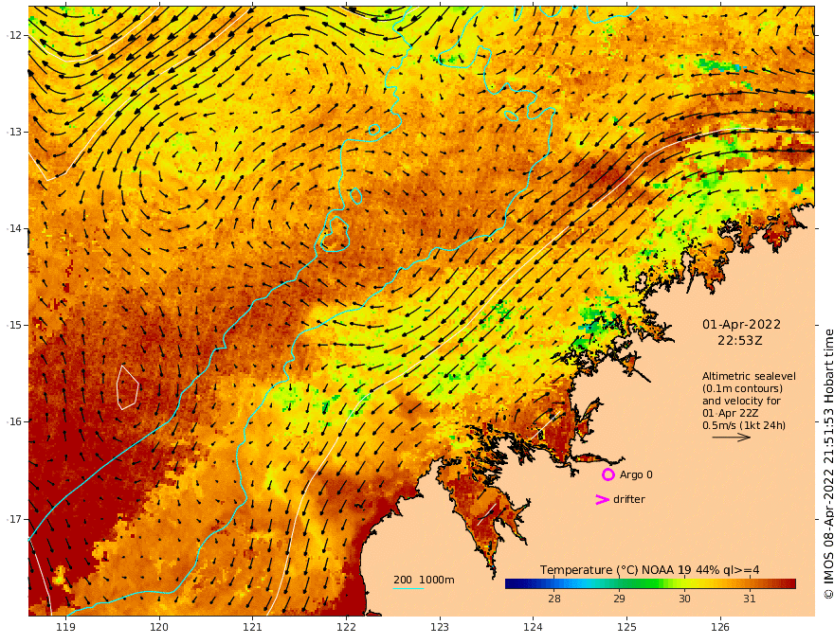834x644 pixels.
Task: Click the IMOS copyright timestamp text
Action: 828,463
